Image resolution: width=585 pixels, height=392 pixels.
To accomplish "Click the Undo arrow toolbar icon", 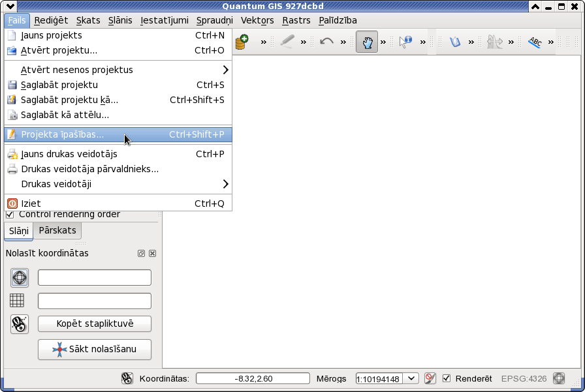I will point(327,42).
